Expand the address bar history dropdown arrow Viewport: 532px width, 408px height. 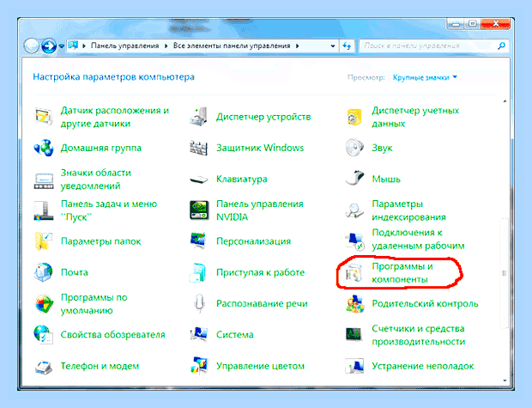[333, 46]
